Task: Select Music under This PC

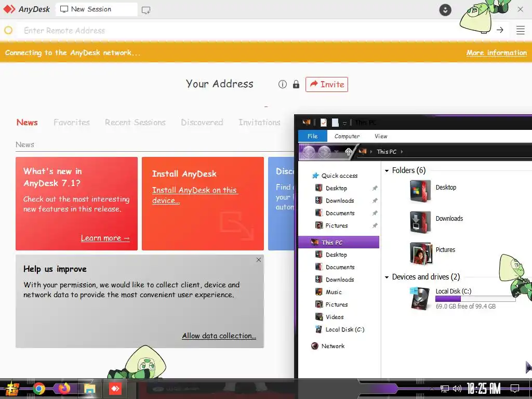Action: pos(334,292)
